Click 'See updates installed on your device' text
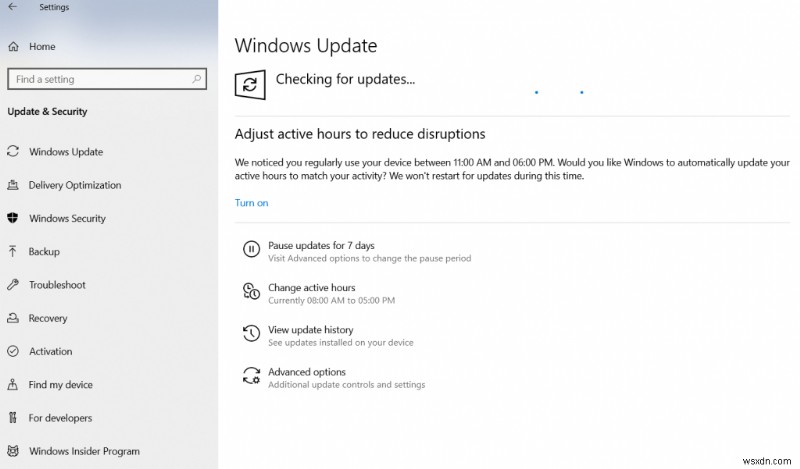This screenshot has height=469, width=800. coord(341,342)
